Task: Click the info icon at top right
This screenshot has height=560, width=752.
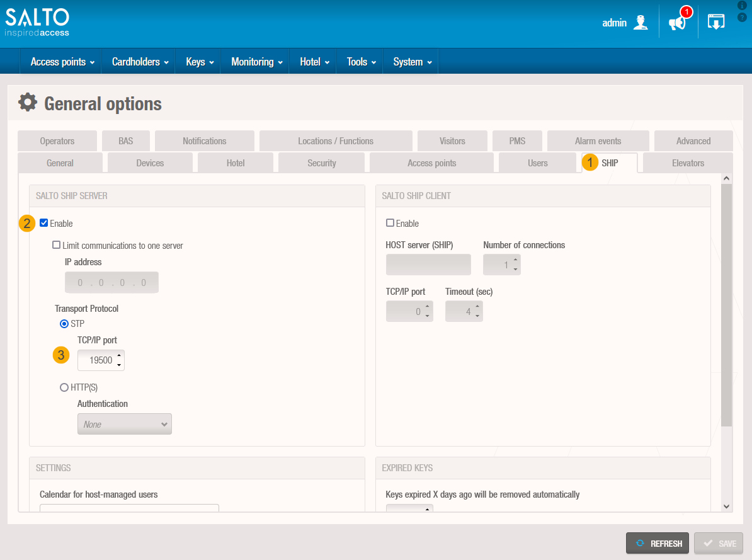Action: point(742,6)
